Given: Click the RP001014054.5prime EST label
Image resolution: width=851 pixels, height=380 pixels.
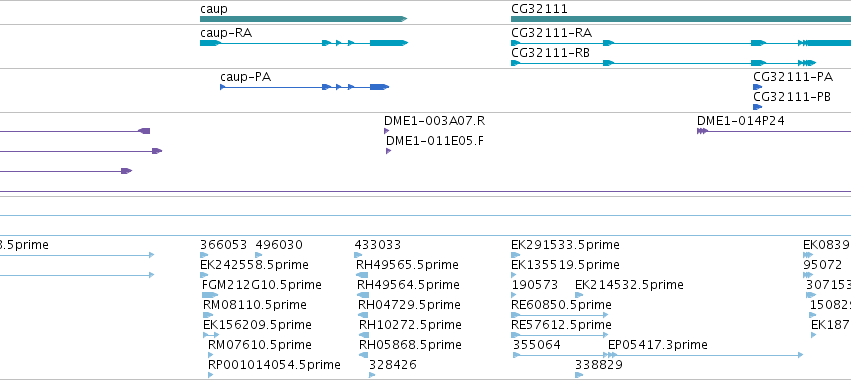Looking at the screenshot, I should (274, 365).
